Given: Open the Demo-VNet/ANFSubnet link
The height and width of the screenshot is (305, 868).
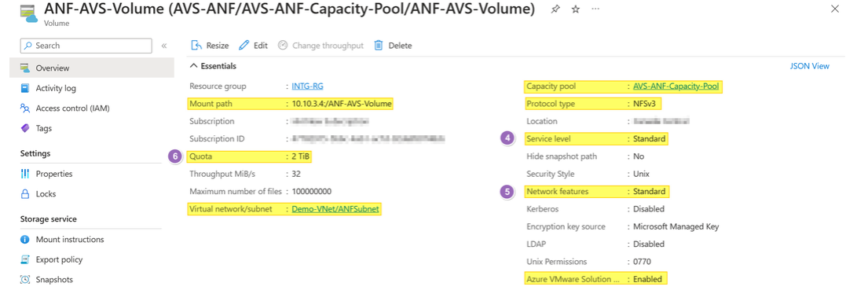Looking at the screenshot, I should click(336, 209).
